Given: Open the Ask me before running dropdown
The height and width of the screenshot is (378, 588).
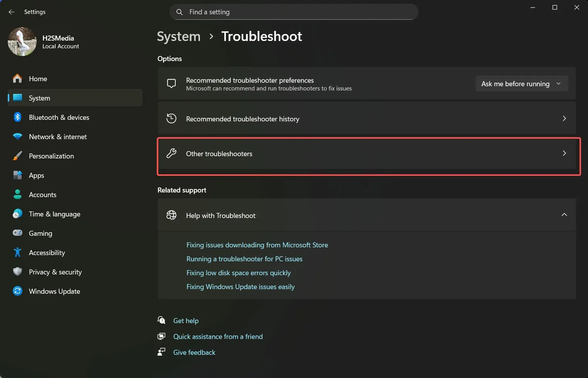Looking at the screenshot, I should click(x=522, y=84).
